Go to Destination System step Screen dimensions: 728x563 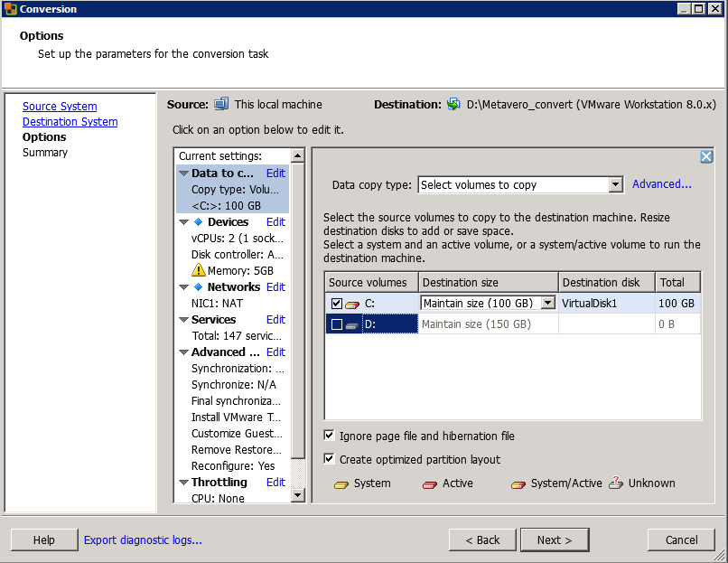70,122
